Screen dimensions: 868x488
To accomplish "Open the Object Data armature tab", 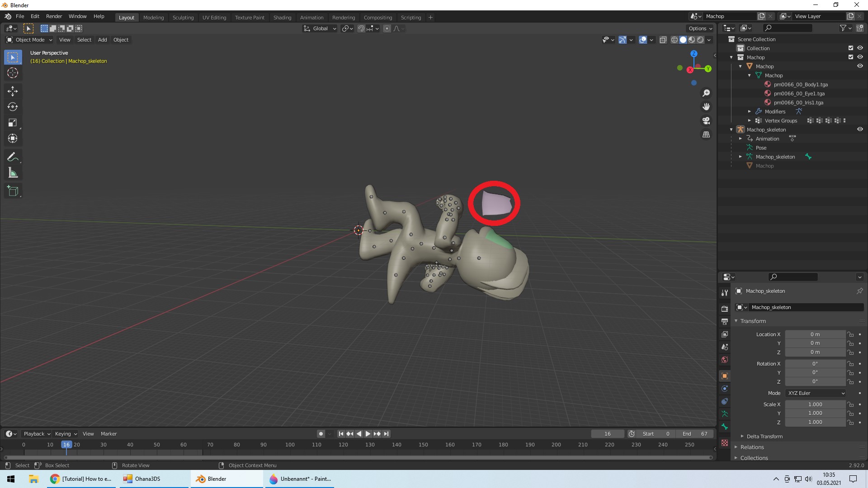I will (725, 414).
